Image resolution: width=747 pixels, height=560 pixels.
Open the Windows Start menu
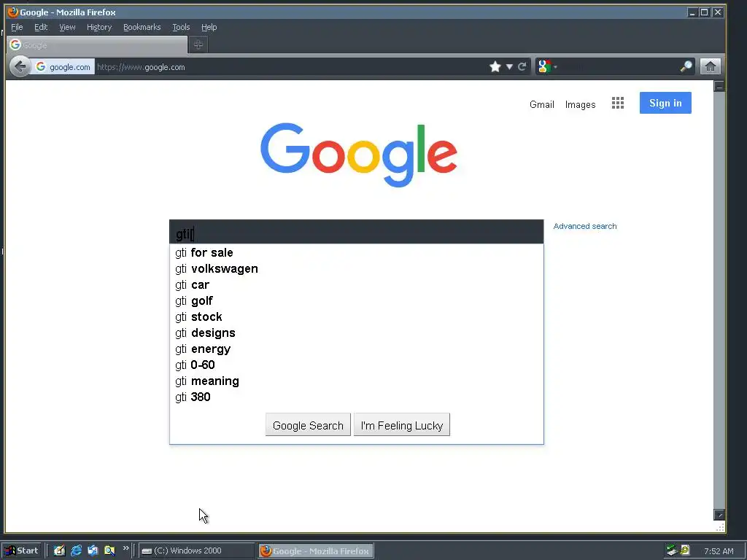21,551
